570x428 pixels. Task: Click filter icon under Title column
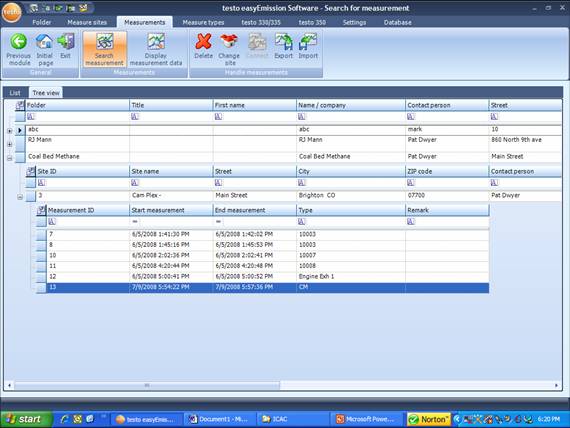pyautogui.click(x=135, y=116)
